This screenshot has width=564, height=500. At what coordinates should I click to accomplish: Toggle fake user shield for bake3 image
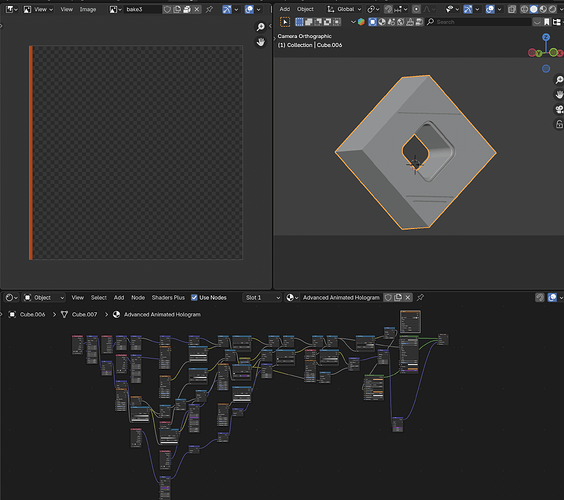click(x=167, y=9)
